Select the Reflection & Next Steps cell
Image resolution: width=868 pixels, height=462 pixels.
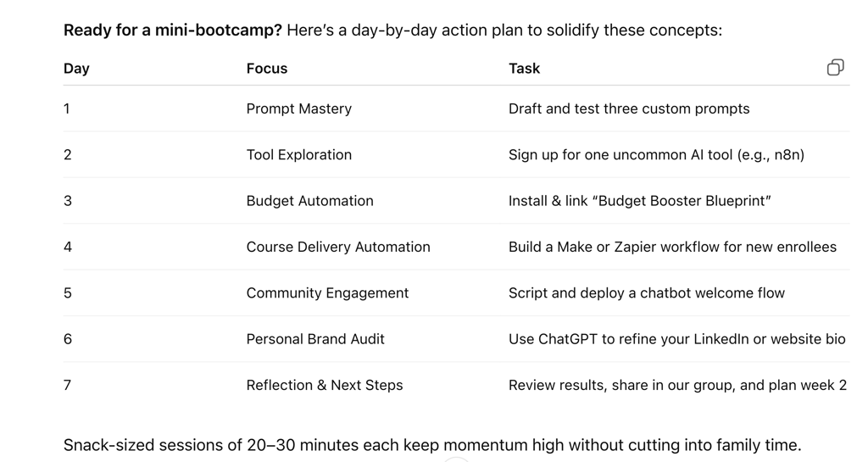[325, 385]
